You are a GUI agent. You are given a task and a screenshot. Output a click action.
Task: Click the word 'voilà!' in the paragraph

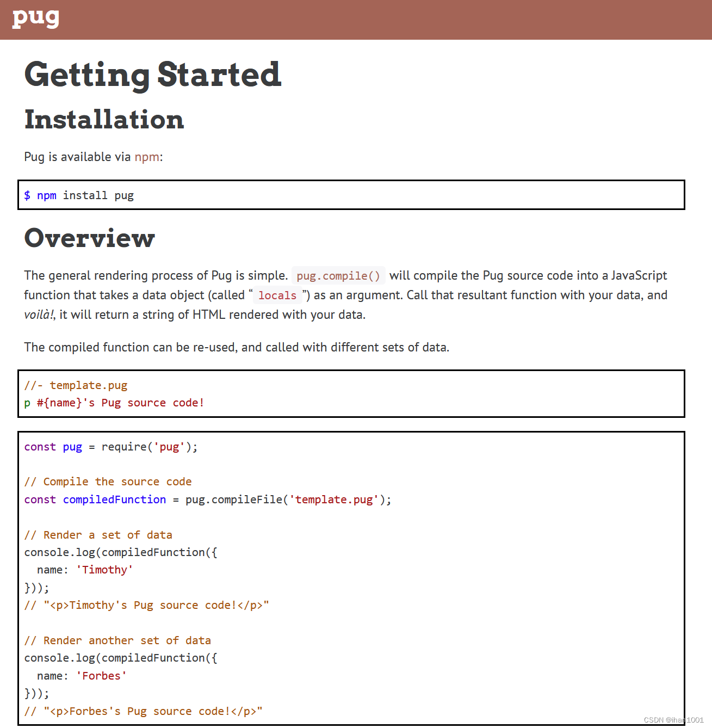point(39,314)
